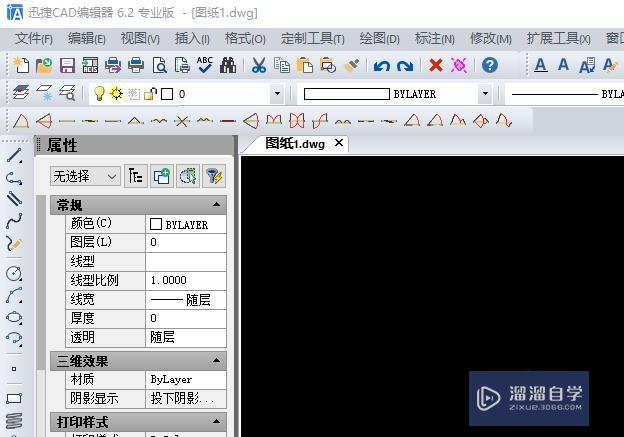The width and height of the screenshot is (624, 437).
Task: Toggle layer freeze sun icon
Action: click(116, 94)
